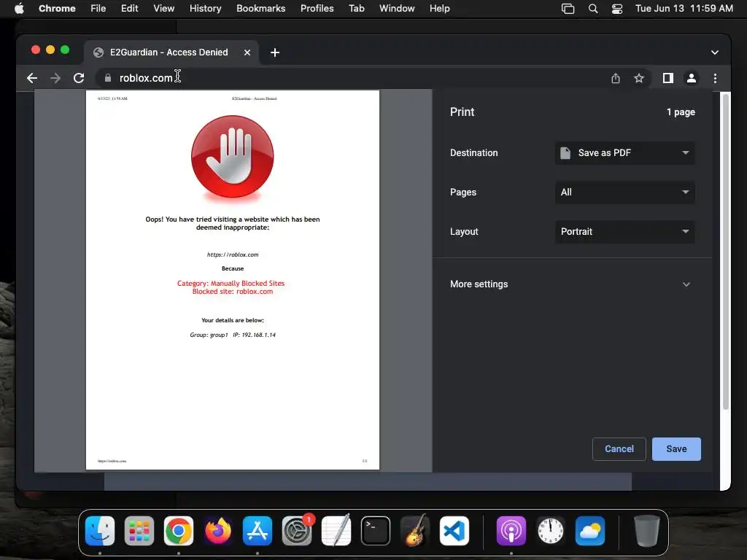The height and width of the screenshot is (560, 747).
Task: Select the E2Guardian - Access Denied tab
Action: click(x=169, y=52)
